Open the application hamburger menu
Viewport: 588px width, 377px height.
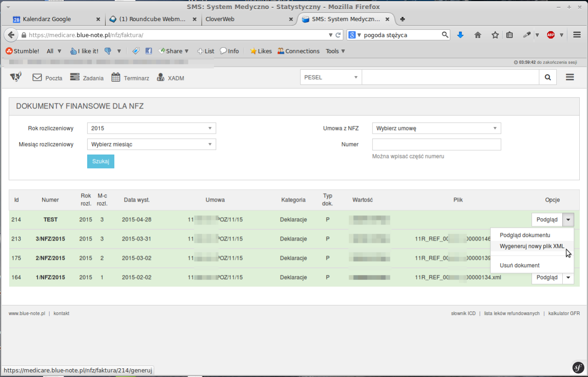[x=570, y=78]
